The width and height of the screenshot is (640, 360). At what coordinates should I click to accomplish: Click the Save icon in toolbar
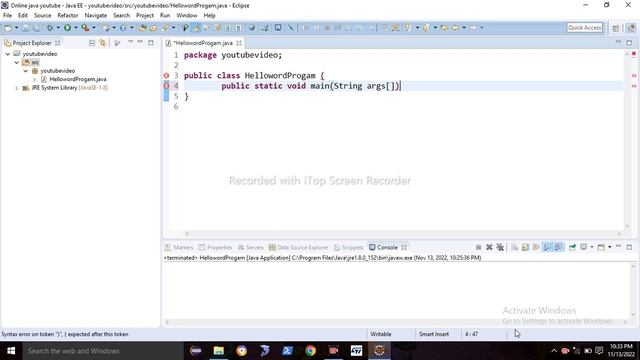pos(25,28)
